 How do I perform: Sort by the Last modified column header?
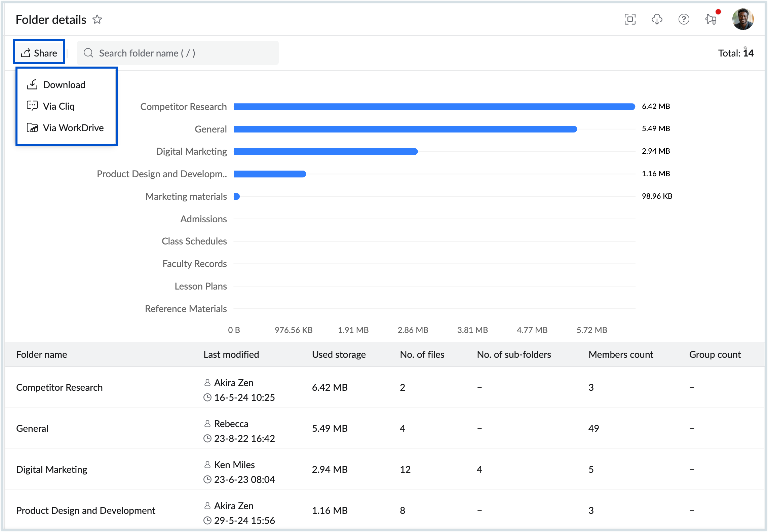coord(231,354)
